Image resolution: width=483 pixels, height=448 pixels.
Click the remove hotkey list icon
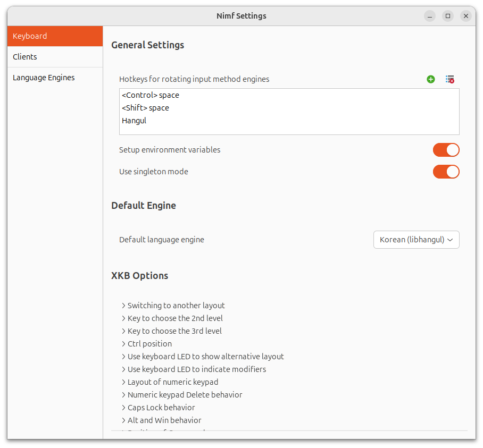pyautogui.click(x=449, y=79)
